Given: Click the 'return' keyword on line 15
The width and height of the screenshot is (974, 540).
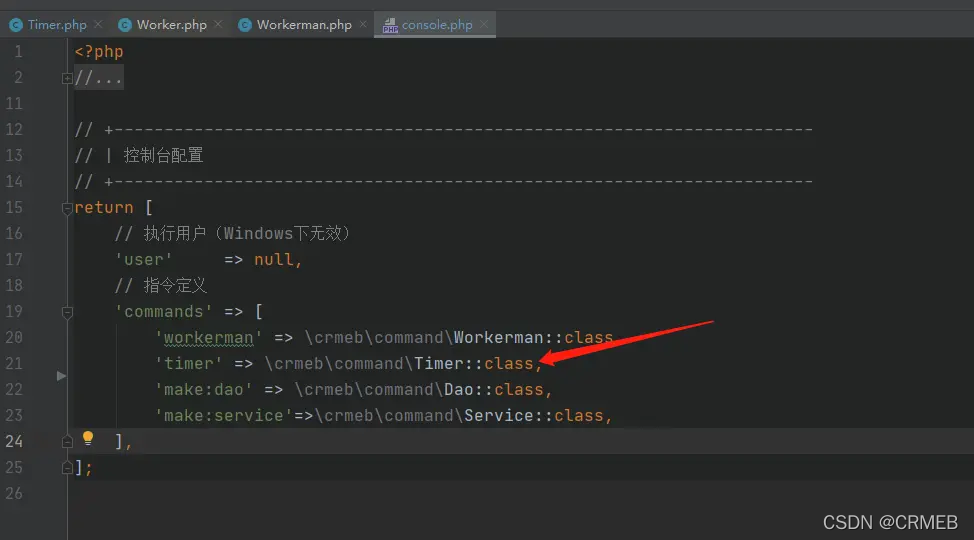Looking at the screenshot, I should pos(104,208).
